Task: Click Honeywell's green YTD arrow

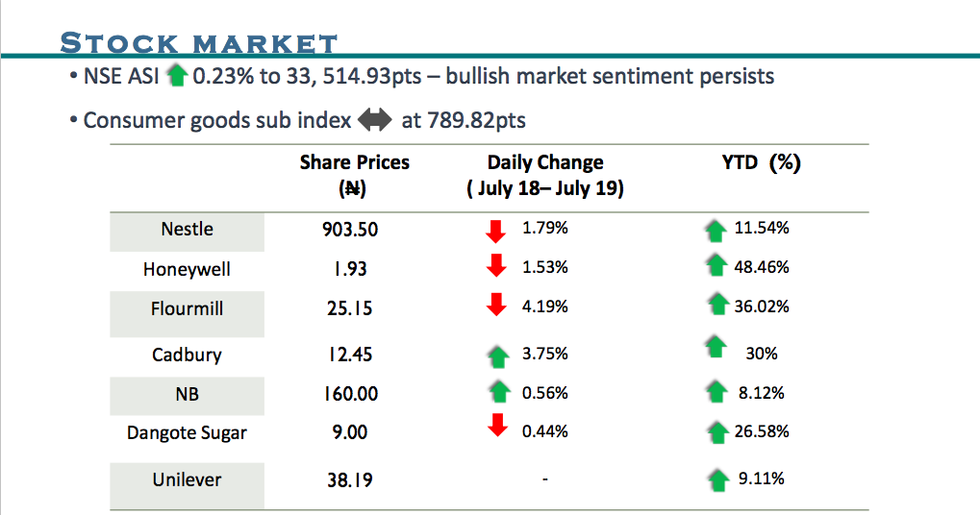Action: click(716, 266)
